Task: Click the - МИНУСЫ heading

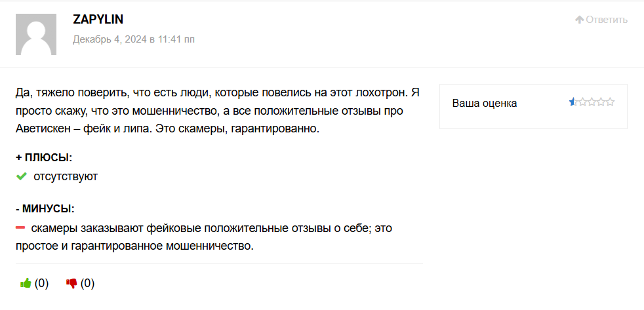Action: point(45,209)
